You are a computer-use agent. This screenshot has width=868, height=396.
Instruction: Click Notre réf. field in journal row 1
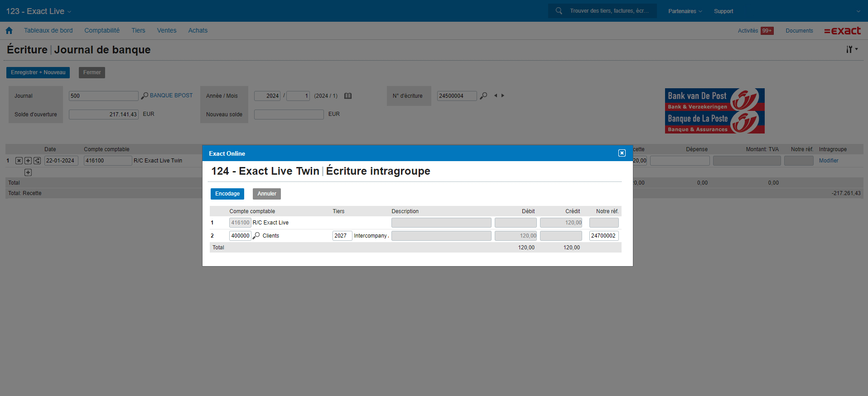click(x=799, y=161)
